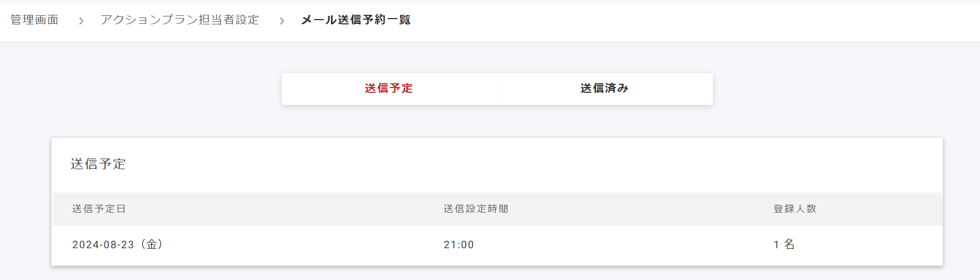This screenshot has height=280, width=980.
Task: Select the current breadcrumb メール送信予約一覧
Action: tap(355, 20)
